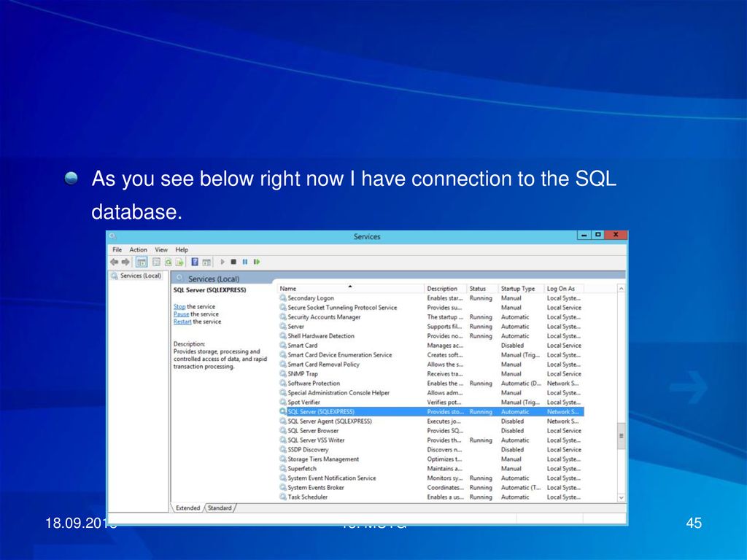The image size is (747, 560).
Task: Select the Secure Socket Tunneling Protocol Service row
Action: coord(431,308)
